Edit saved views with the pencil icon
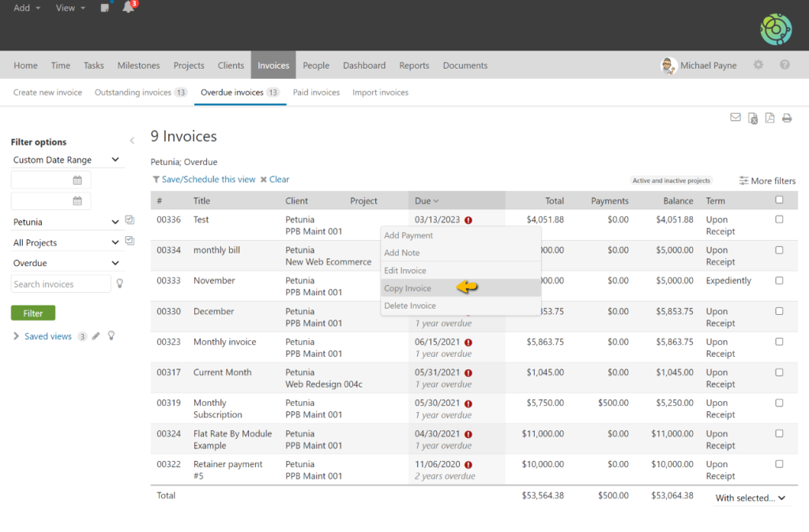 tap(96, 335)
